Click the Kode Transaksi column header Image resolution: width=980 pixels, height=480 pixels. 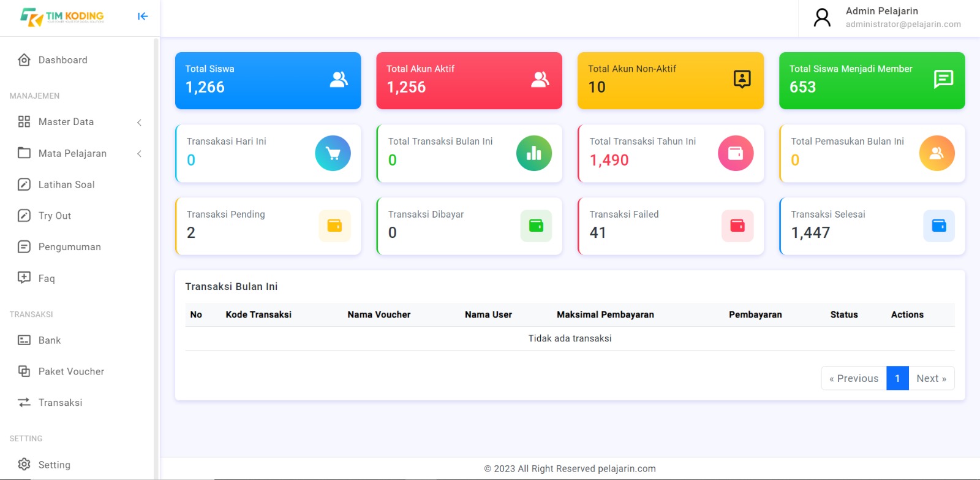tap(258, 314)
